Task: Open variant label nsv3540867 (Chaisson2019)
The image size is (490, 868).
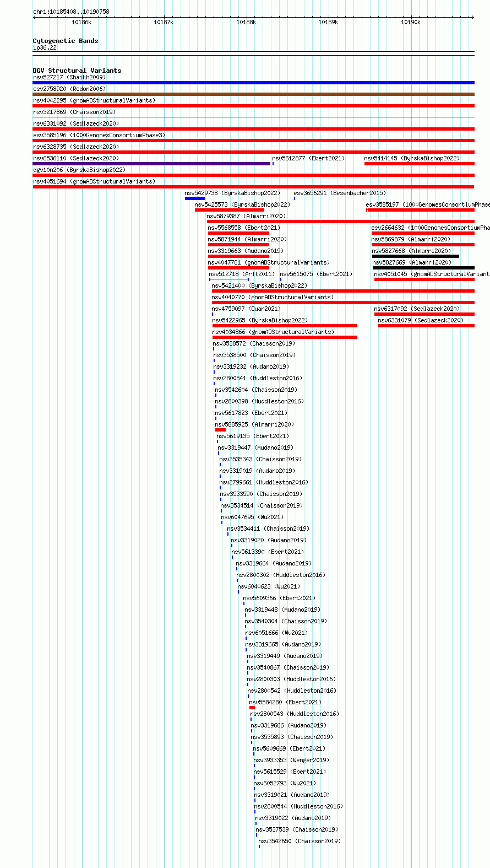Action: 288,667
